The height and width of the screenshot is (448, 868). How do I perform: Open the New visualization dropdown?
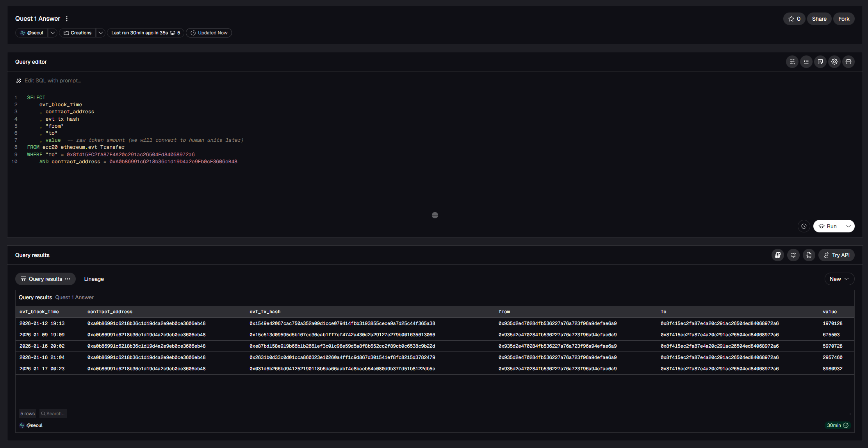click(x=839, y=279)
